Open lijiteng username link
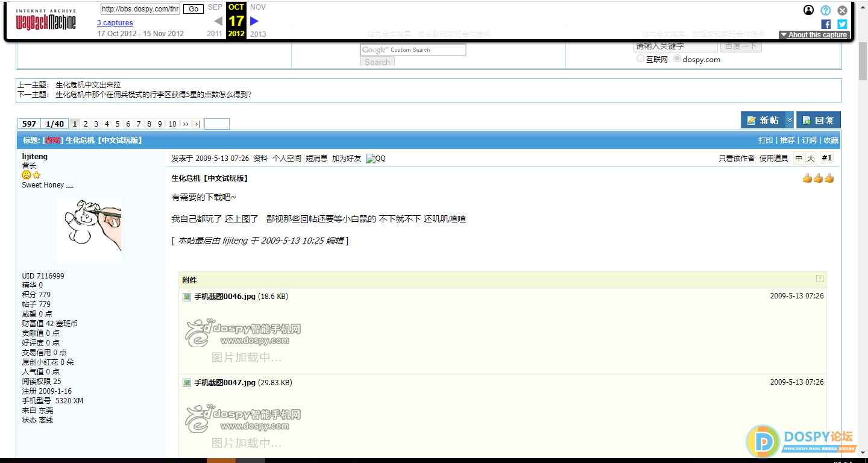The width and height of the screenshot is (868, 463). point(35,156)
